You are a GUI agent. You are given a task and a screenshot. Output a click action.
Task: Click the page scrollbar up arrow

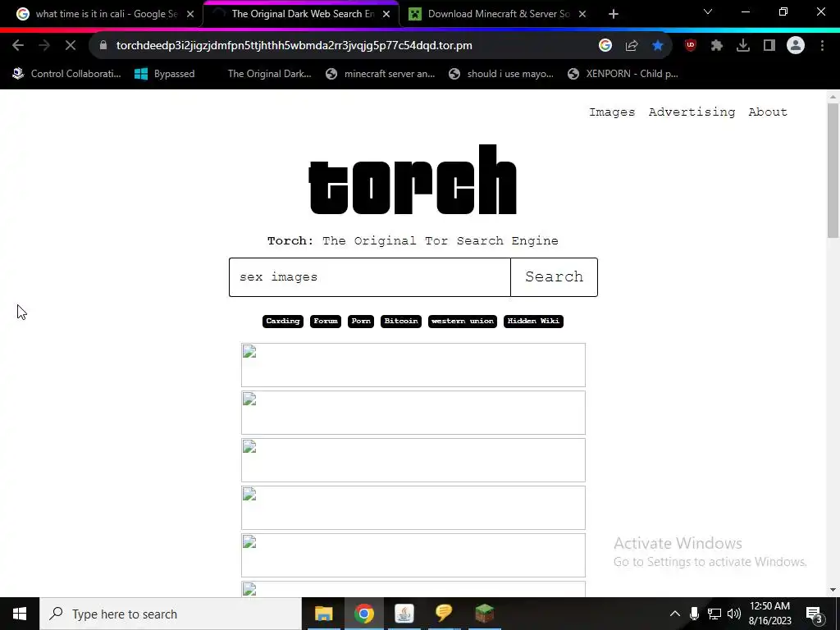833,97
